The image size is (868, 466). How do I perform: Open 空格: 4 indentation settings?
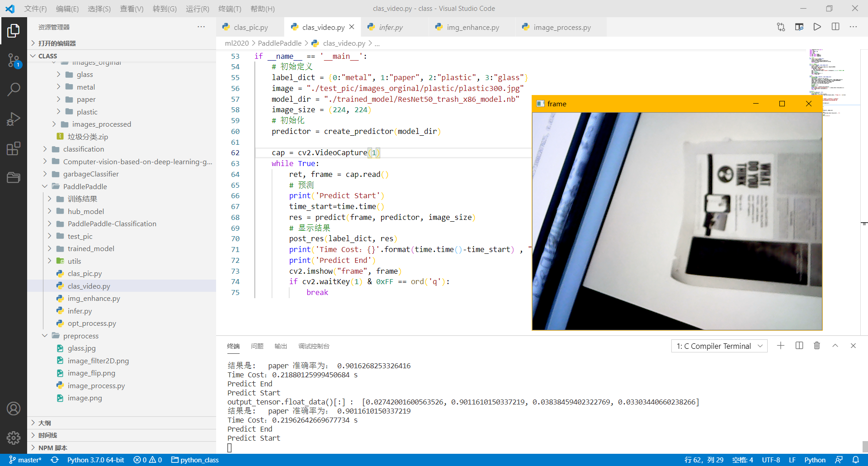point(742,460)
